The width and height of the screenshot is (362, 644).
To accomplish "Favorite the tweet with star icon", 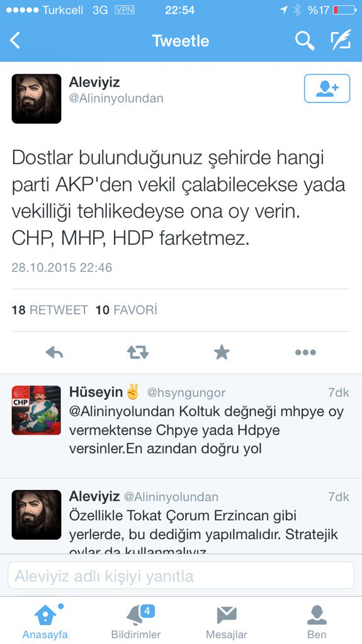I will click(222, 352).
